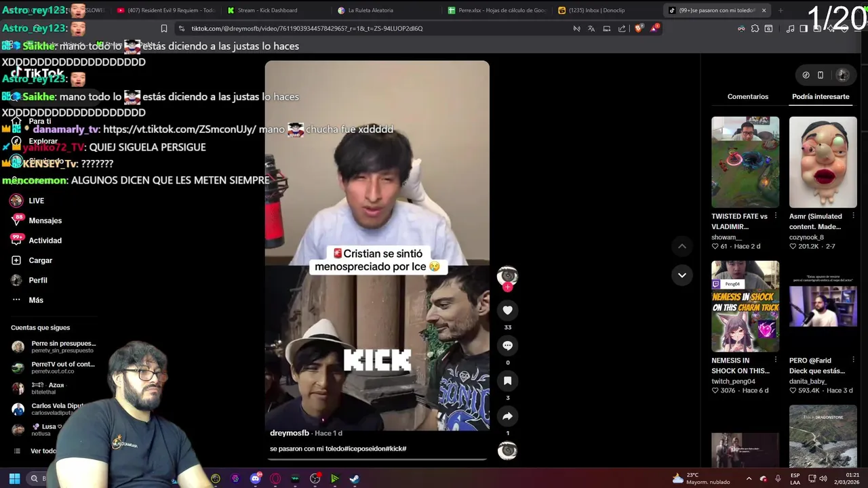
Task: Open options for Asmr video card
Action: 853,216
